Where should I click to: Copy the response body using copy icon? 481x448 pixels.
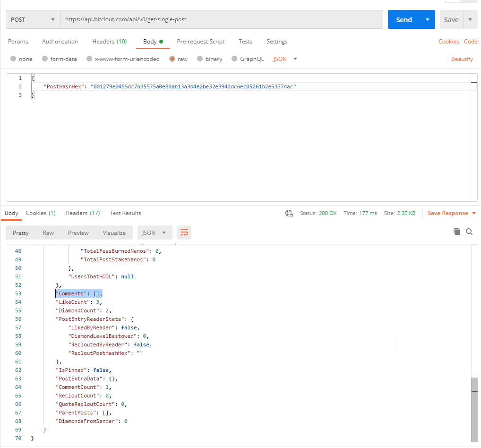pos(456,232)
